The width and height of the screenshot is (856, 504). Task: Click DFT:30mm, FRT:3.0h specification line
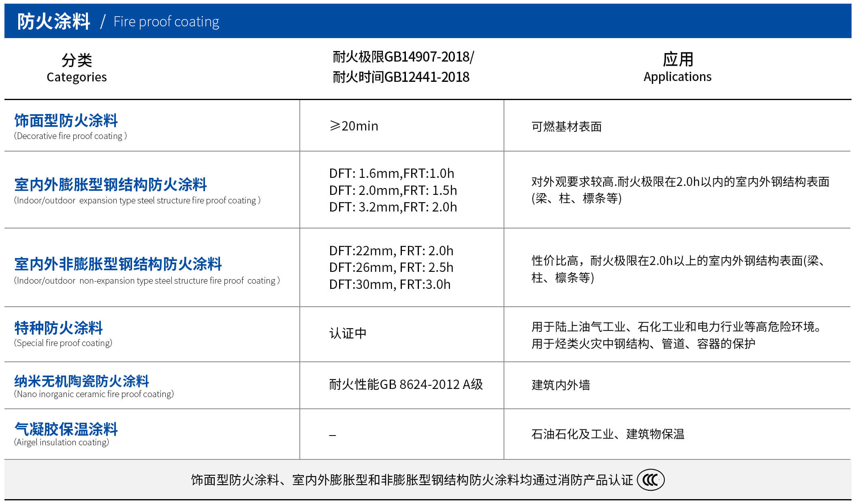pos(390,284)
